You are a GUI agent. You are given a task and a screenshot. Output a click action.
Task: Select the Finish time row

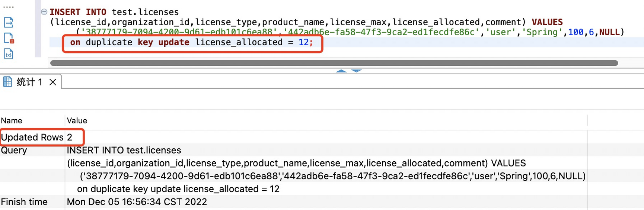click(24, 202)
